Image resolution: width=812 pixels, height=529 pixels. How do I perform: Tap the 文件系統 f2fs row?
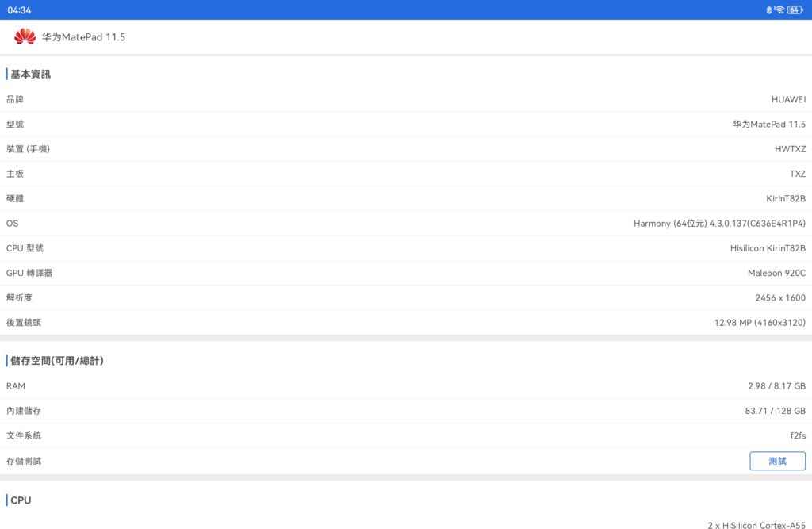pyautogui.click(x=406, y=435)
